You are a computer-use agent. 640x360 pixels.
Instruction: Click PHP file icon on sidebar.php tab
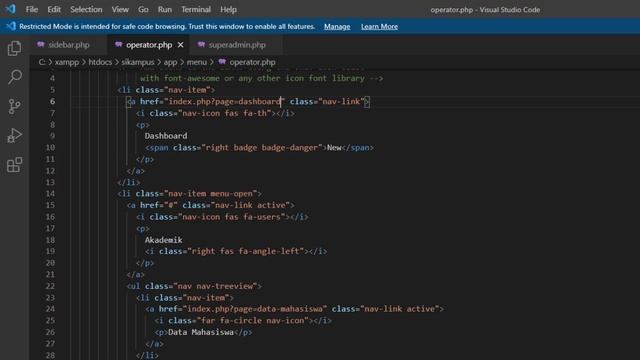pos(40,44)
